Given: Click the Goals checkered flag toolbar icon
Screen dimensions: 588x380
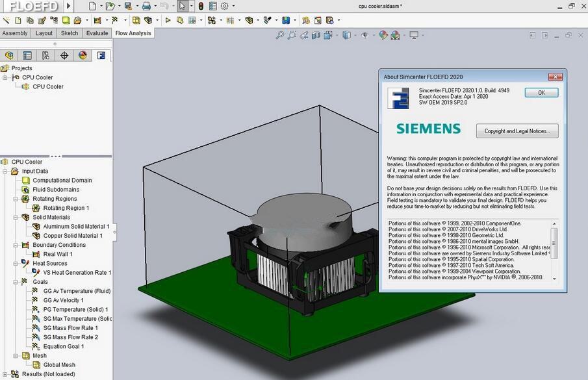Looking at the screenshot, I should [115, 20].
